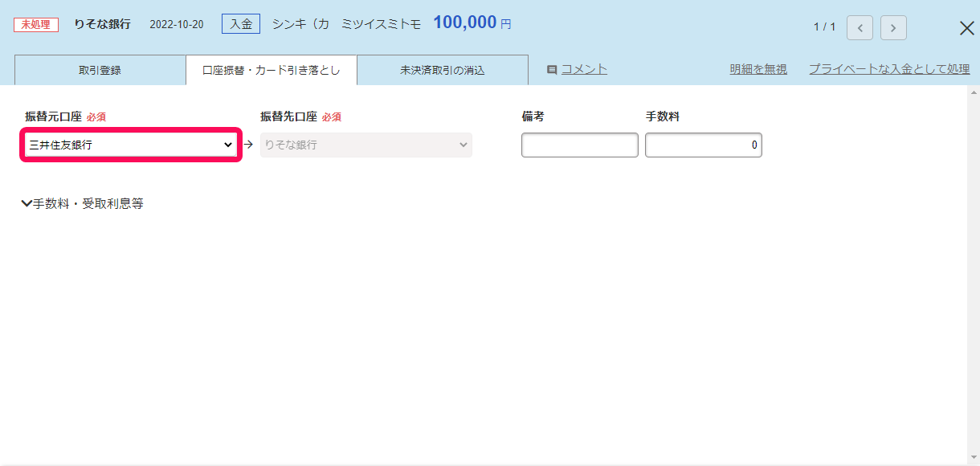Image resolution: width=980 pixels, height=466 pixels.
Task: Open the 振替元口座 dropdown 三井住友銀行
Action: (131, 145)
